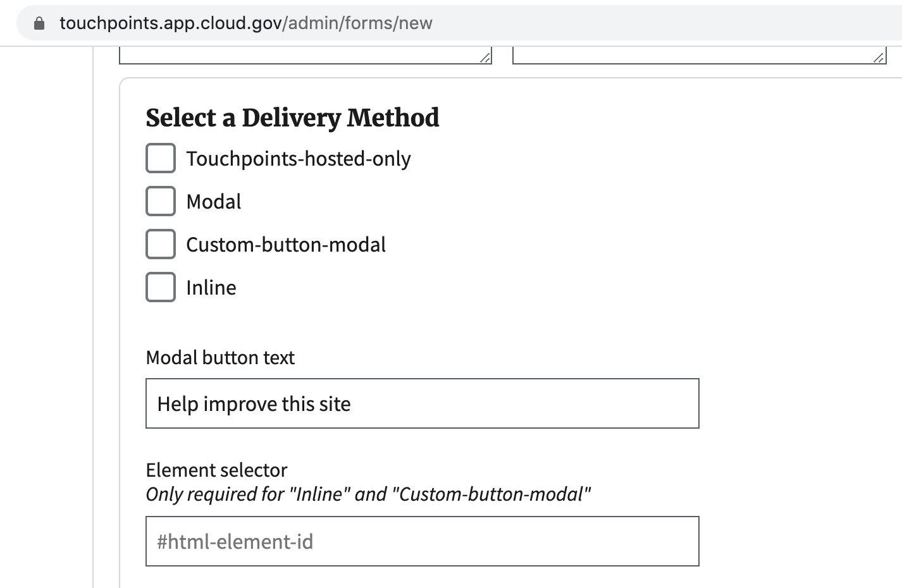This screenshot has width=902, height=588.
Task: Click the Select a Delivery Method heading
Action: (x=292, y=118)
